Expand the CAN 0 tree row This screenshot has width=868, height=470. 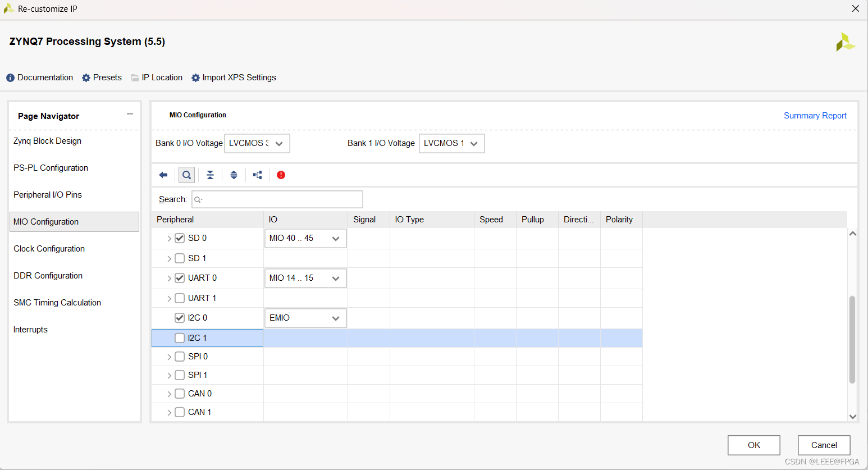pos(169,394)
